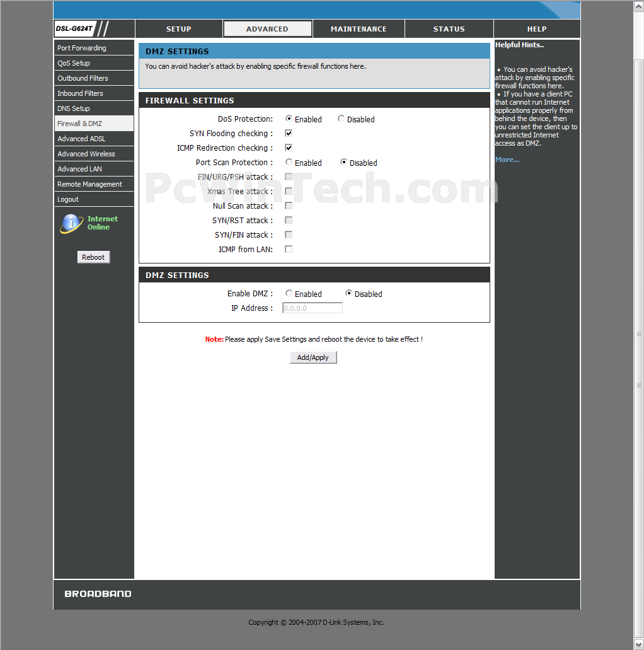644x650 pixels.
Task: Click the scrollbar down arrow
Action: (638, 645)
